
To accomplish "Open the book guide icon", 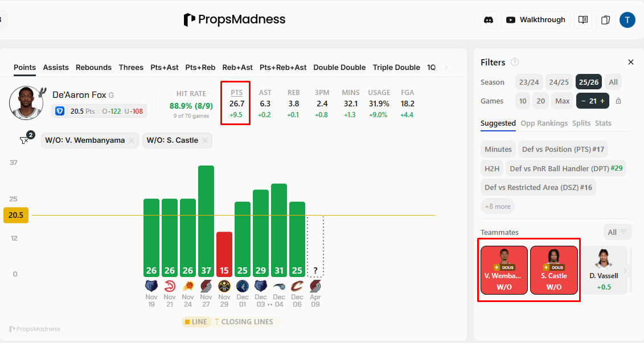I will 583,20.
